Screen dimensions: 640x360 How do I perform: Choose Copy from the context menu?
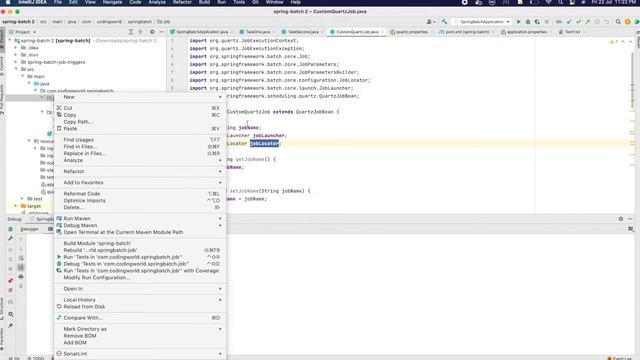click(140, 115)
